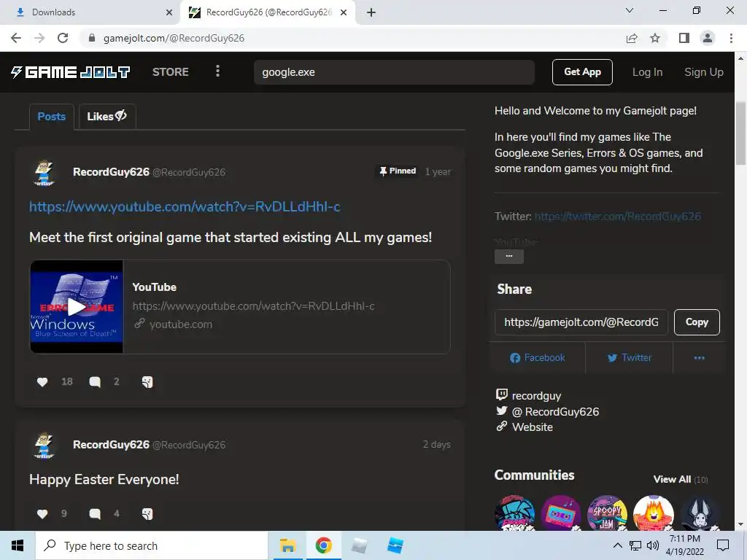
Task: Open the Spoopy Jam community icon
Action: 608,514
